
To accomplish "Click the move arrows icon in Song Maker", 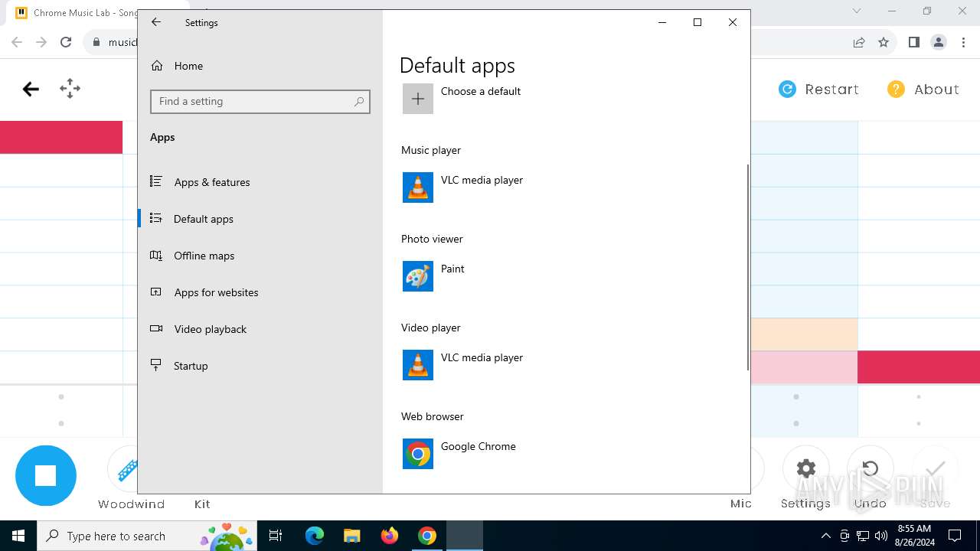I will coord(70,89).
